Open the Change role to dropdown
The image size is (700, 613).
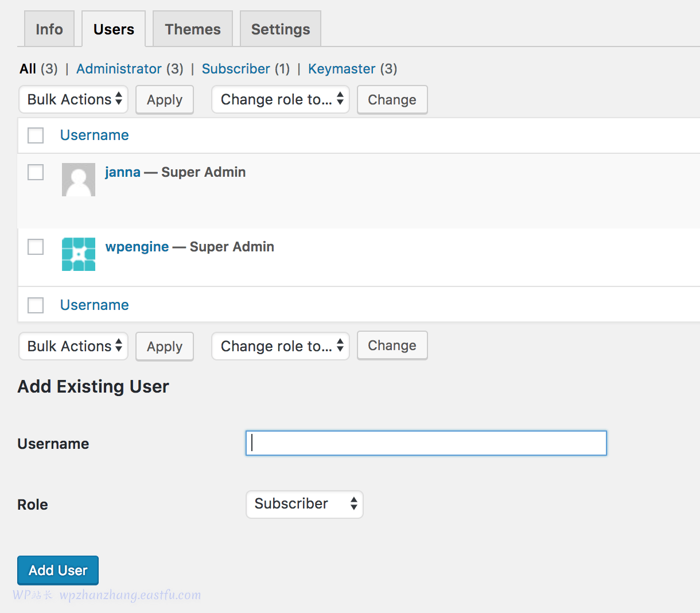coord(280,99)
